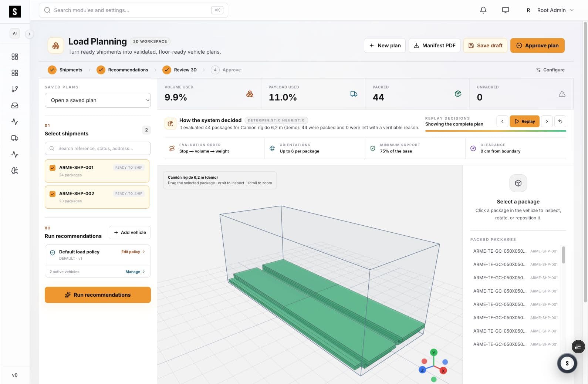Click the Approve plan button
The height and width of the screenshot is (384, 588).
coord(537,46)
